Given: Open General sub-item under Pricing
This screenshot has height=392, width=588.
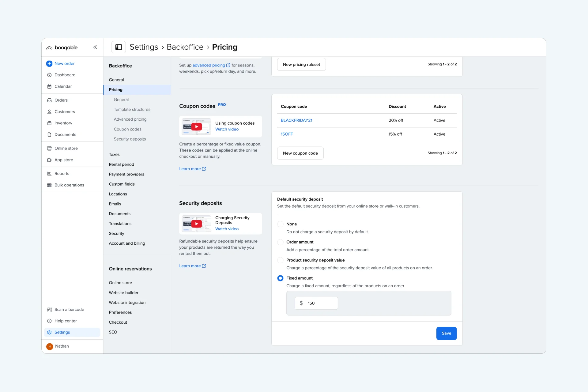Looking at the screenshot, I should (x=121, y=100).
